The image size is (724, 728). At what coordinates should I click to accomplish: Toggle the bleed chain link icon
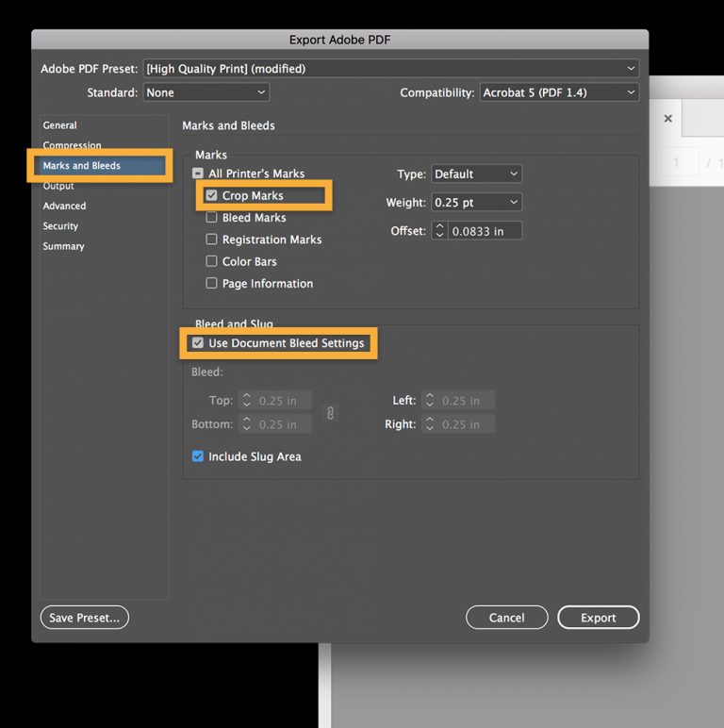coord(330,413)
